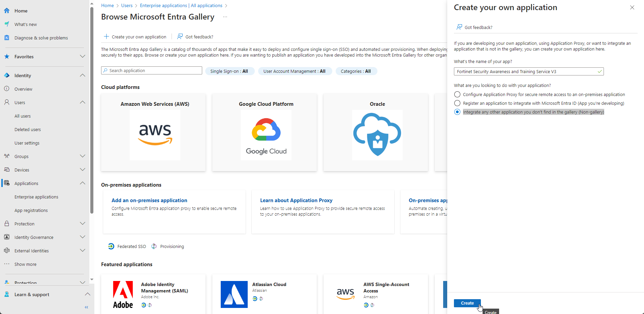
Task: Open App registrations in the sidebar
Action: click(x=31, y=210)
